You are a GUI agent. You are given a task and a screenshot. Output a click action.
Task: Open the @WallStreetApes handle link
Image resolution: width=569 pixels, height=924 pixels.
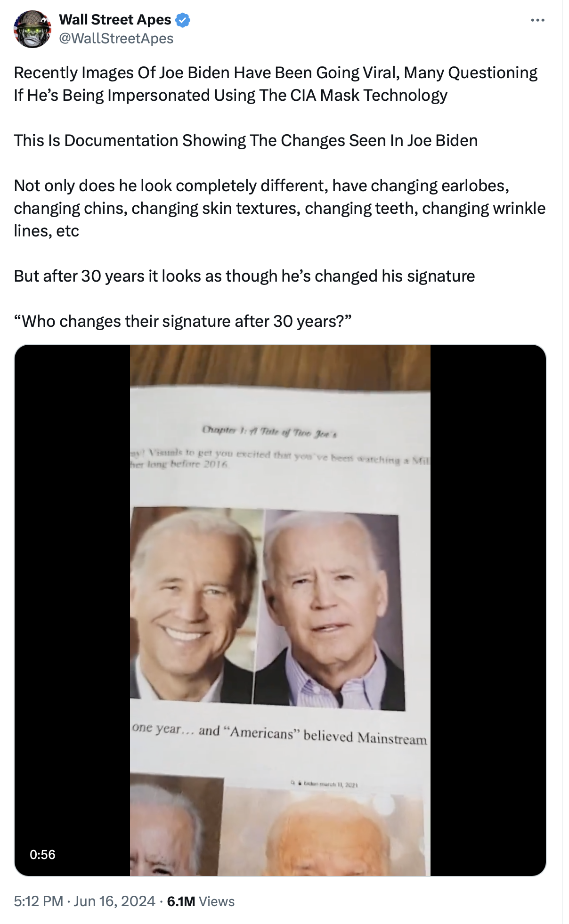[x=116, y=38]
